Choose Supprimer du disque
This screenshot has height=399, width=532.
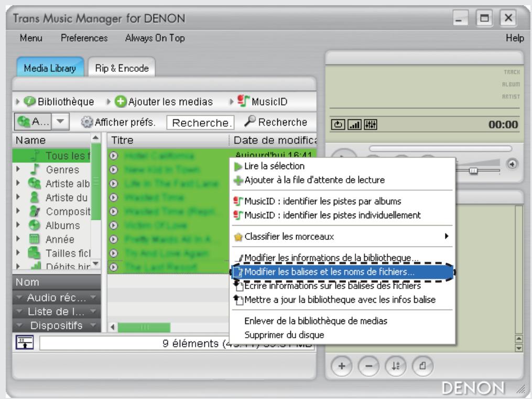[x=342, y=335]
